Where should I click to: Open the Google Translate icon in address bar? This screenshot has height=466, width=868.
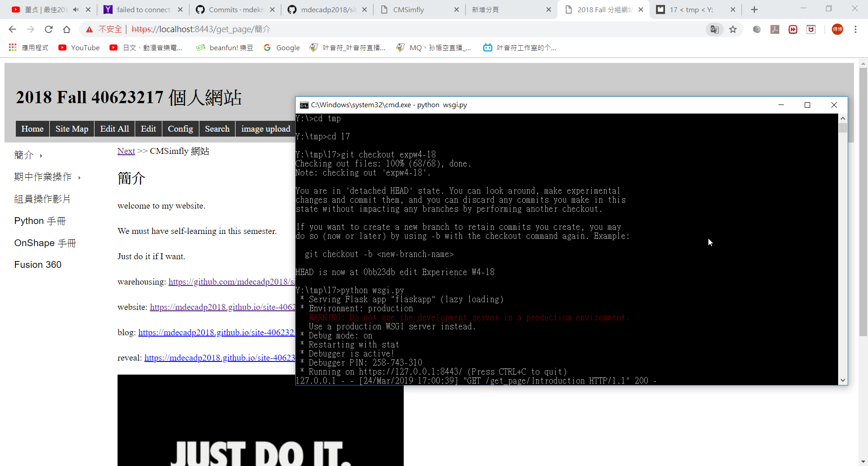pos(714,29)
